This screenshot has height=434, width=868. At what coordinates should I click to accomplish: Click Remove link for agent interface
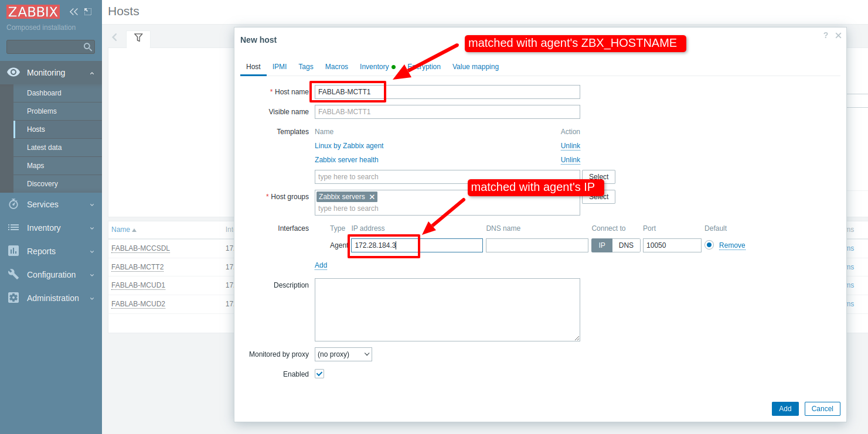coord(732,245)
